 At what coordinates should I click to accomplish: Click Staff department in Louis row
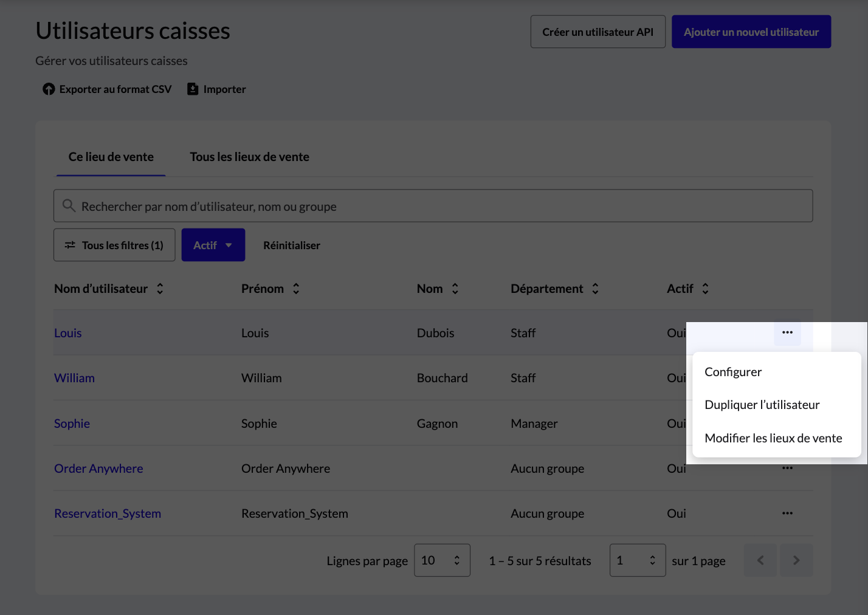523,333
